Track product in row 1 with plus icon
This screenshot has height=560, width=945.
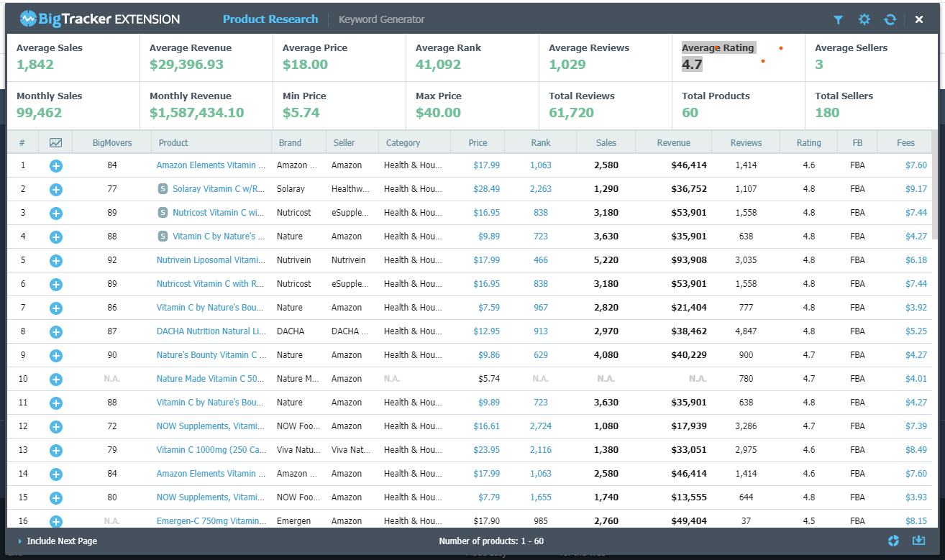coord(56,166)
